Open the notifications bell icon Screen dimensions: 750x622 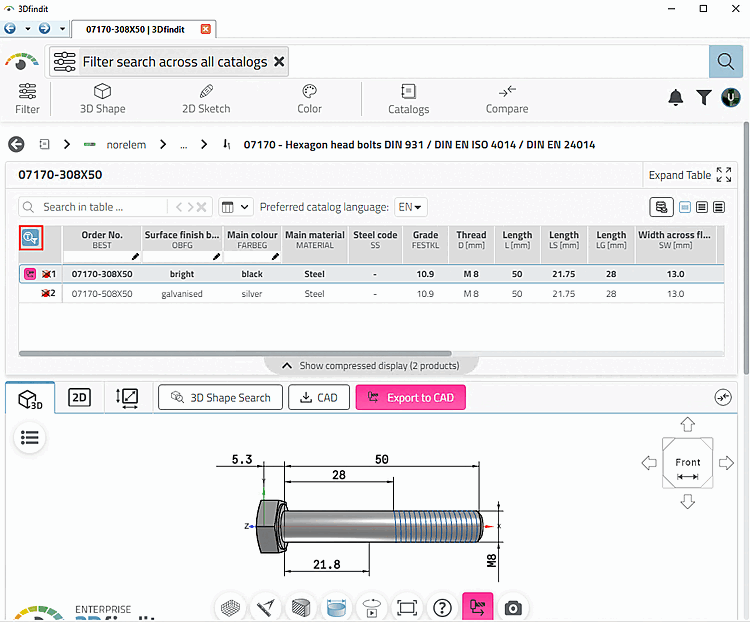[675, 98]
